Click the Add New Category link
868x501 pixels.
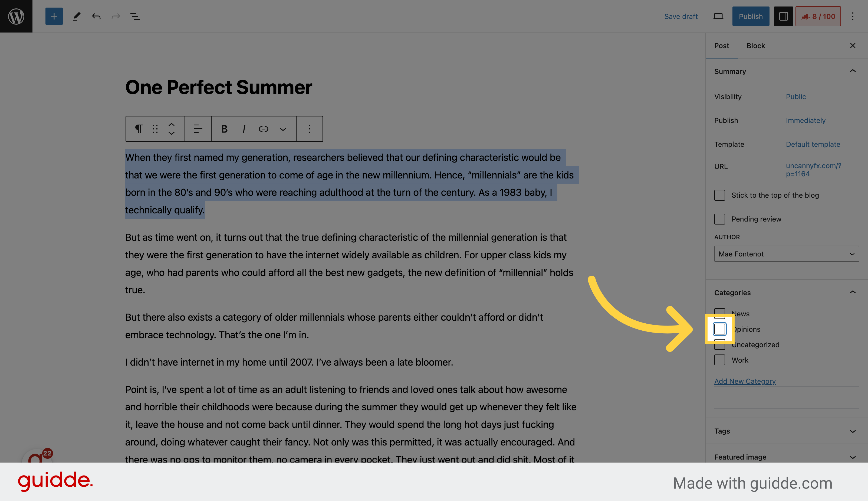point(745,381)
